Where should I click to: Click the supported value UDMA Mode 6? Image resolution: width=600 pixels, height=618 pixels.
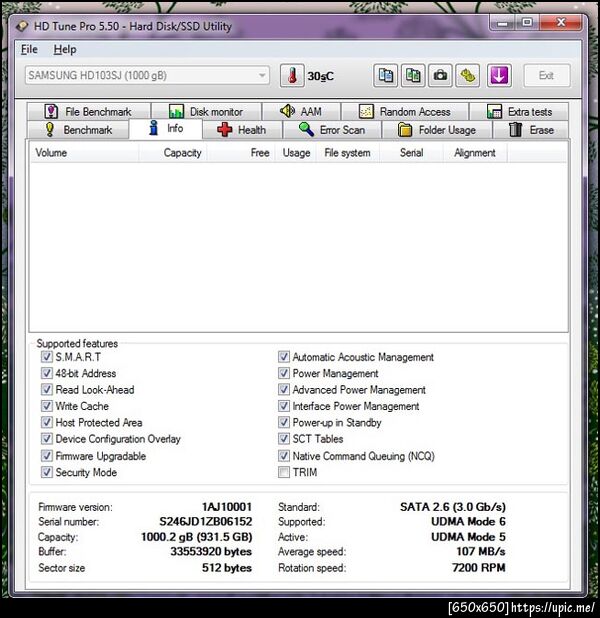click(468, 521)
